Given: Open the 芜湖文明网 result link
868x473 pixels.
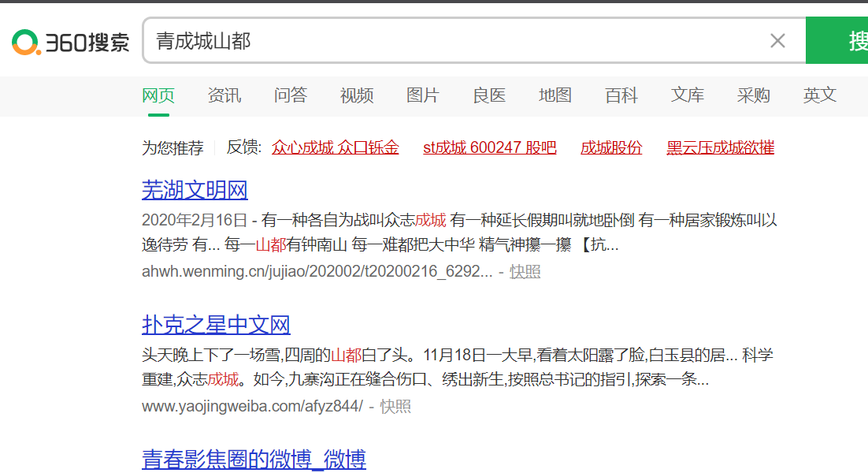Looking at the screenshot, I should click(x=195, y=190).
